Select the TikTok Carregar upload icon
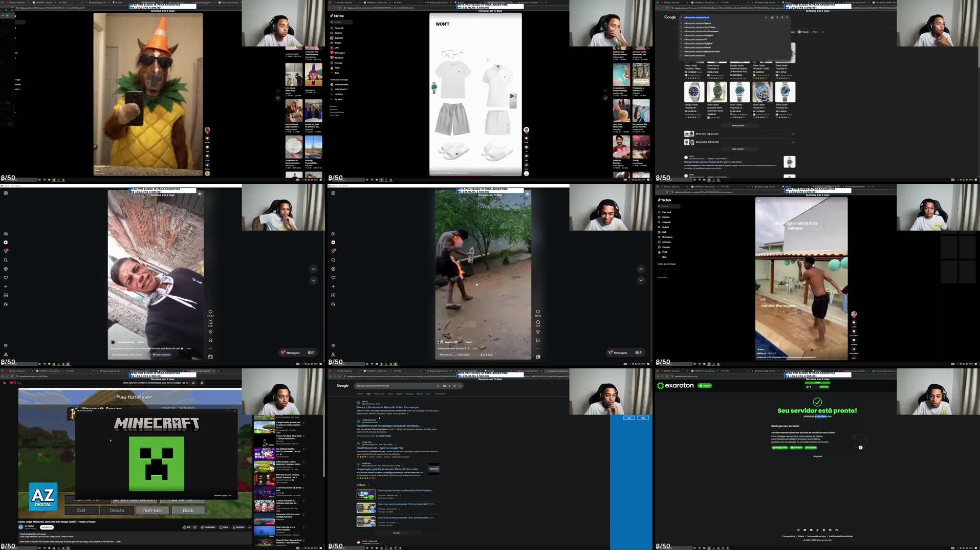 (339, 63)
